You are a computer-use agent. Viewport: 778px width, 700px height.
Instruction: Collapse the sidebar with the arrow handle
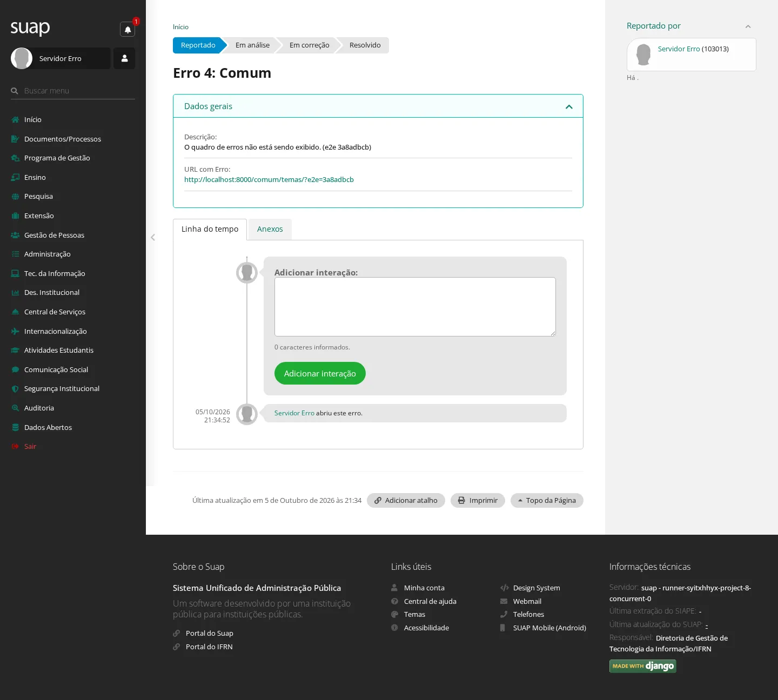pyautogui.click(x=153, y=237)
